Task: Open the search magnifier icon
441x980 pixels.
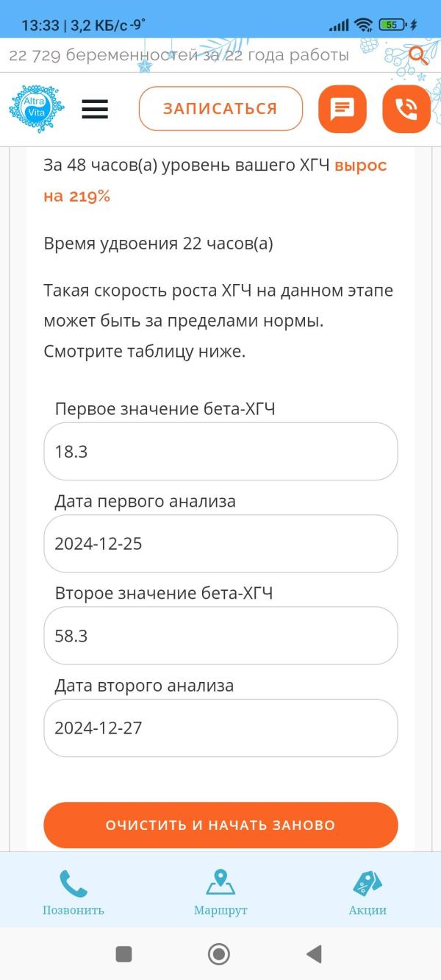Action: pos(418,54)
